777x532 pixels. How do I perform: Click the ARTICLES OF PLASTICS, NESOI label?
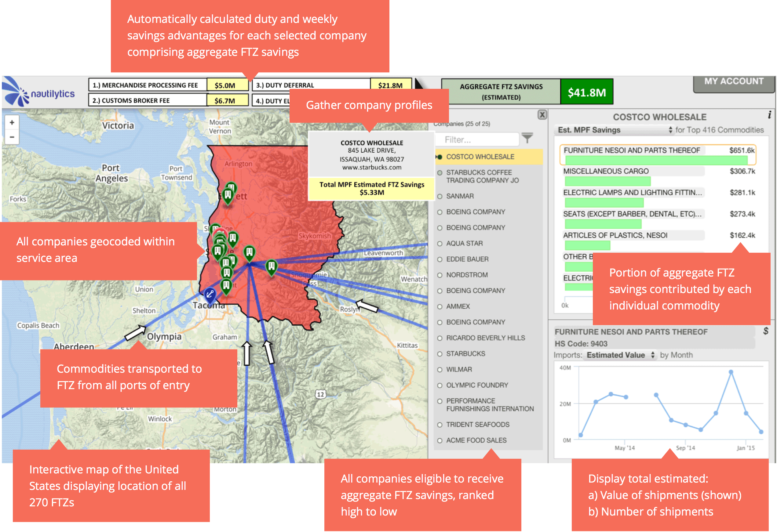click(x=615, y=235)
